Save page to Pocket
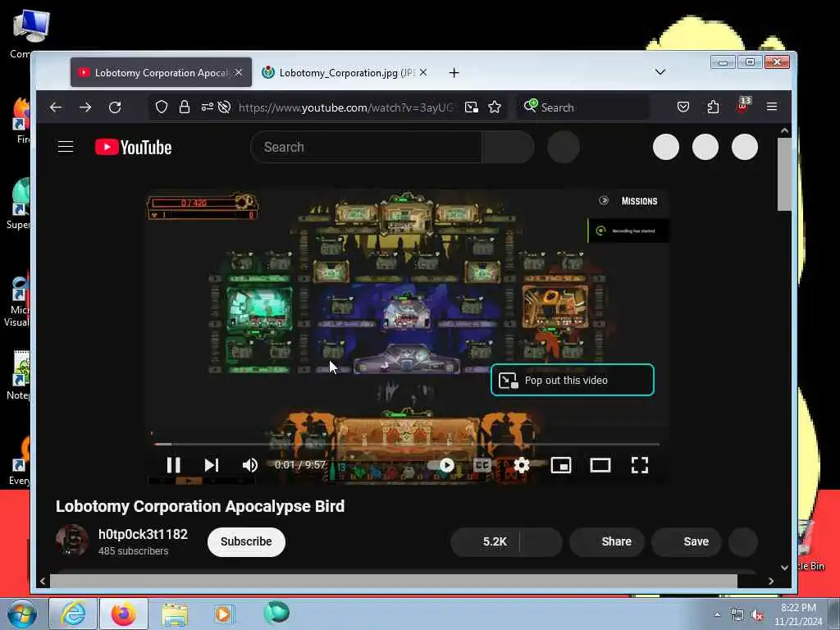 [x=683, y=107]
